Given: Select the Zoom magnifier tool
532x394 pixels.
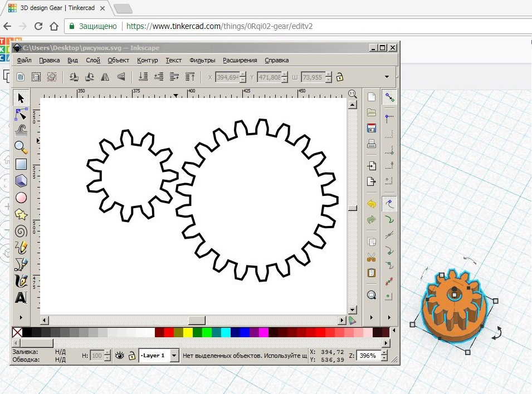Looking at the screenshot, I should [x=21, y=147].
